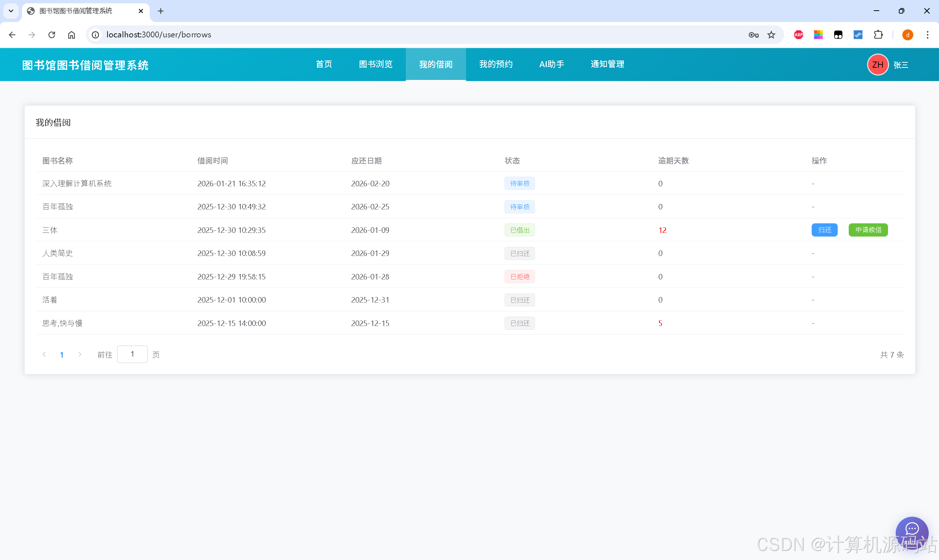Screen dimensions: 939x560
Task: Open a new browser tab
Action: pos(161,11)
